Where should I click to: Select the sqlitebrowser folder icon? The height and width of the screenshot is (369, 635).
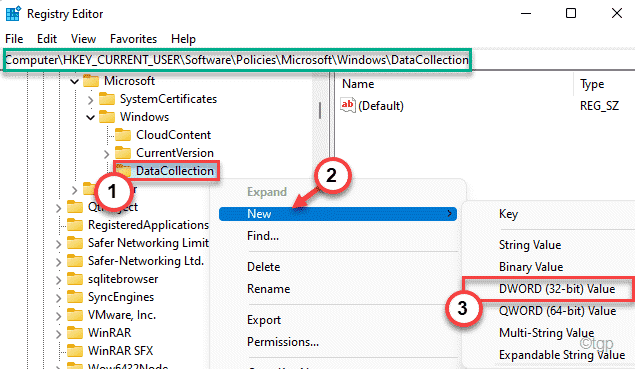75,279
